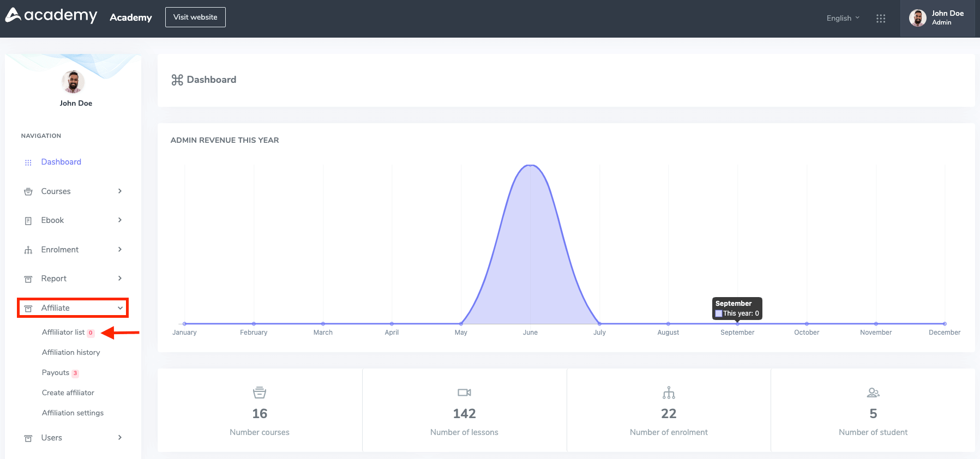Click the Courses icon in sidebar
Viewport: 980px width, 459px height.
tap(28, 192)
